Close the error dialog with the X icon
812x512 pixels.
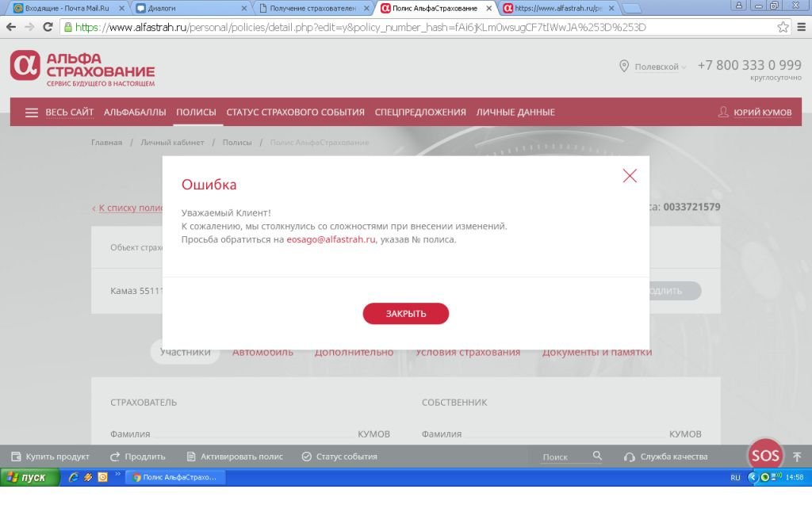(629, 175)
